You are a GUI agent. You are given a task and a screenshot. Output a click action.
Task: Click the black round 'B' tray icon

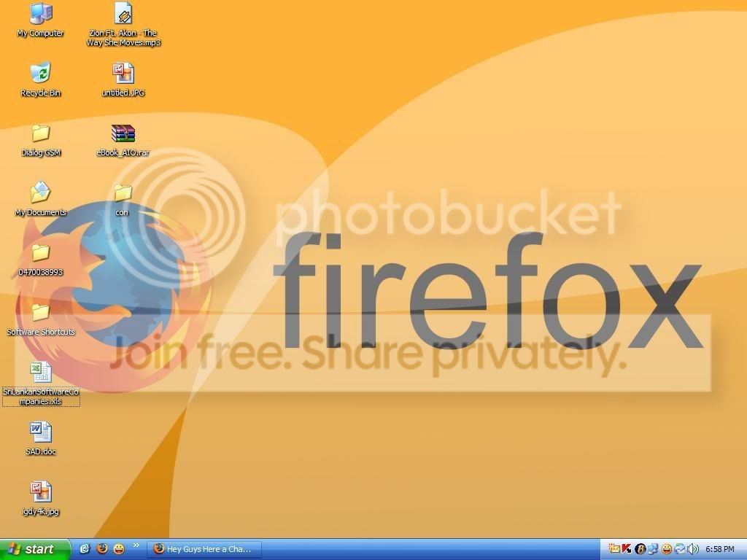click(640, 549)
